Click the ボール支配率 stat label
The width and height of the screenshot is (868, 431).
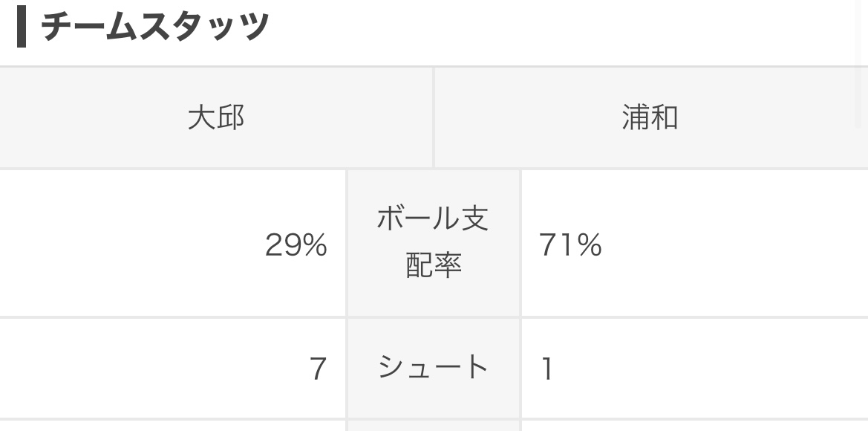pos(433,243)
